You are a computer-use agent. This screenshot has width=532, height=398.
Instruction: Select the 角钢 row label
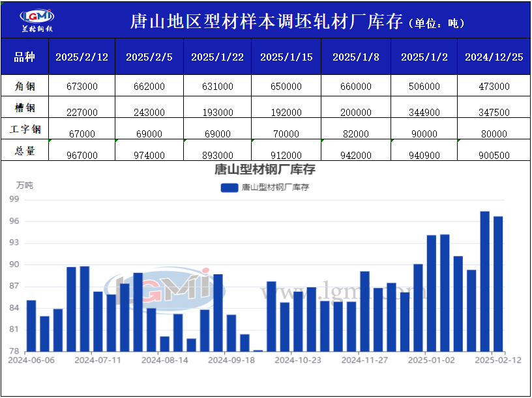click(x=24, y=86)
